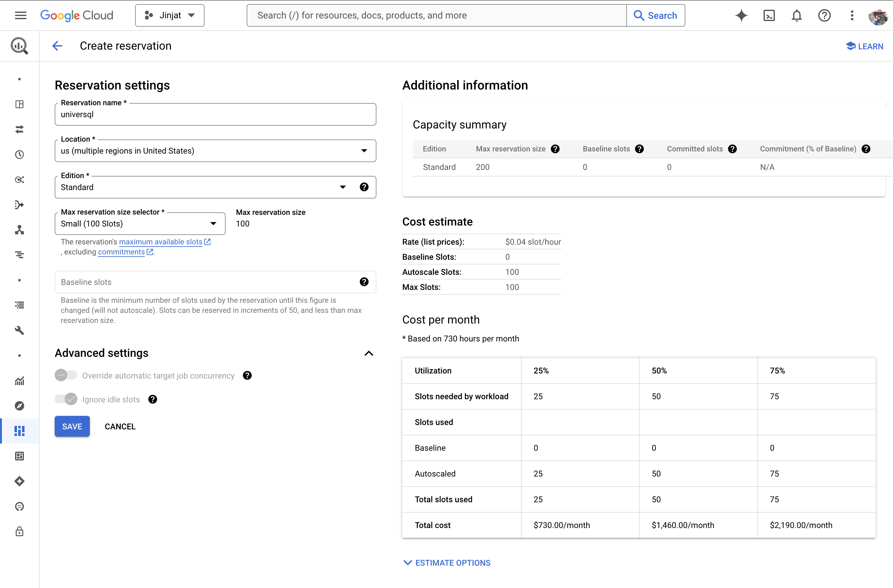Image resolution: width=893 pixels, height=588 pixels.
Task: Open Max reservation size selector dropdown
Action: [140, 224]
